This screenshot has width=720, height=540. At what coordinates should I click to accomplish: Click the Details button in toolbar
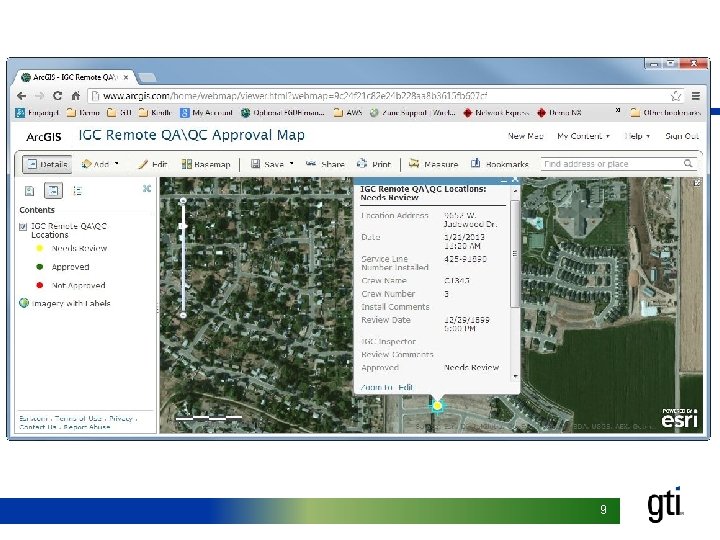[x=47, y=164]
